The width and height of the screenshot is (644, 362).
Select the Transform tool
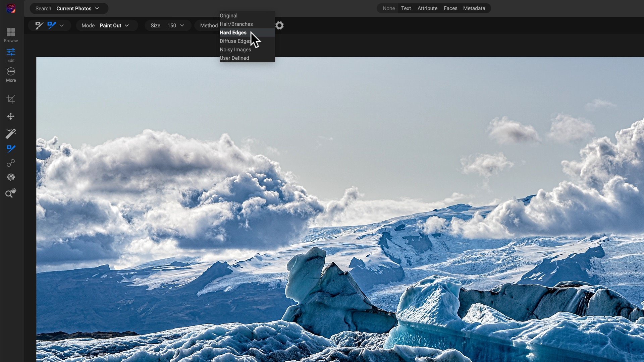pos(11,116)
